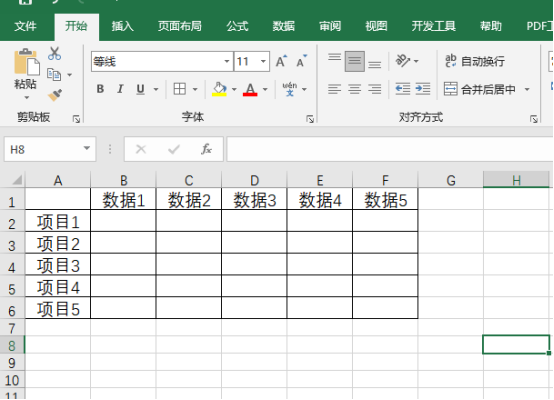The height and width of the screenshot is (400, 554).
Task: Open the Name Box dropdown arrow
Action: coord(87,149)
